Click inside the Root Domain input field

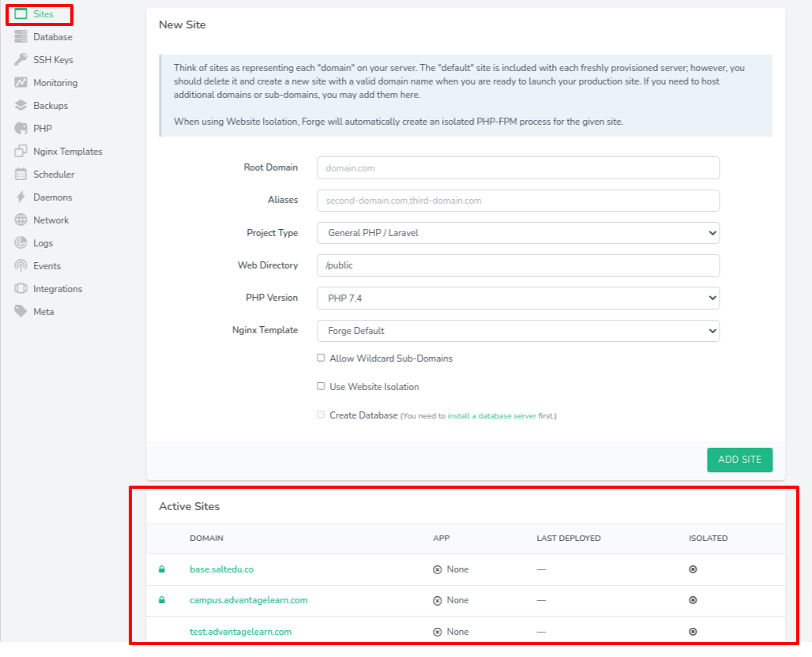[518, 167]
